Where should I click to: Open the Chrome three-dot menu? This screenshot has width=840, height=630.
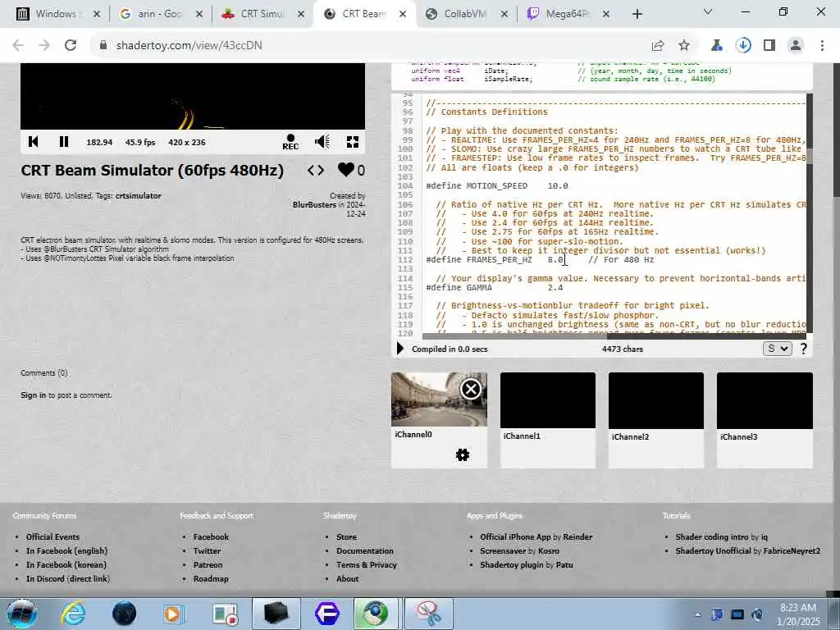pos(822,46)
